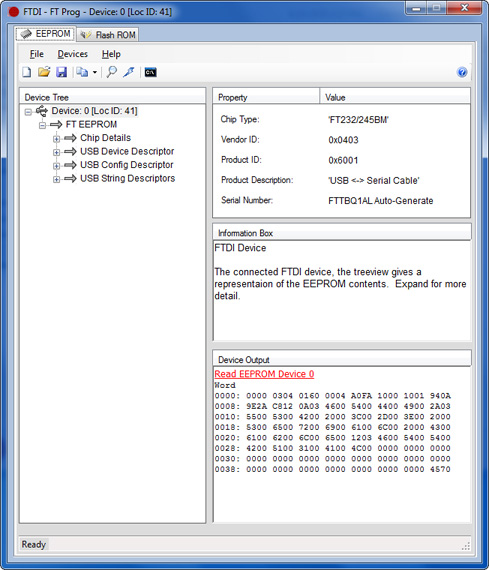Click arrow icon beside USB Device Descriptor
The height and width of the screenshot is (570, 489).
(70, 152)
